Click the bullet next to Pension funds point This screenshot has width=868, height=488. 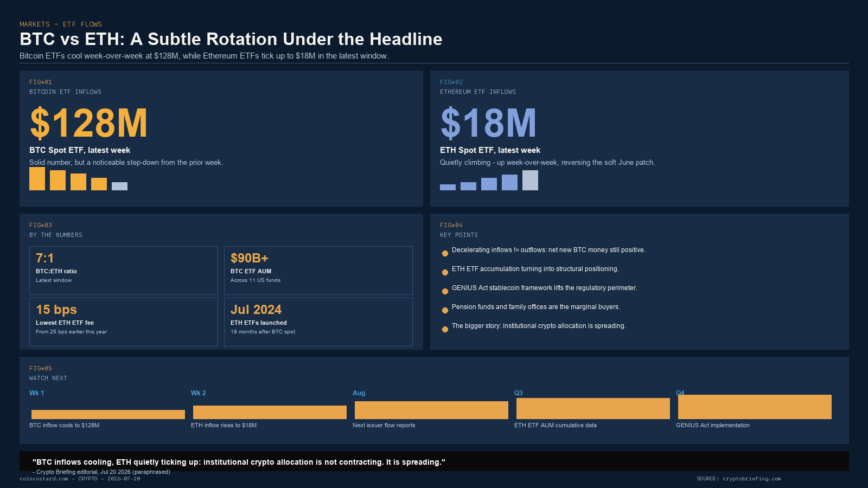pyautogui.click(x=445, y=310)
